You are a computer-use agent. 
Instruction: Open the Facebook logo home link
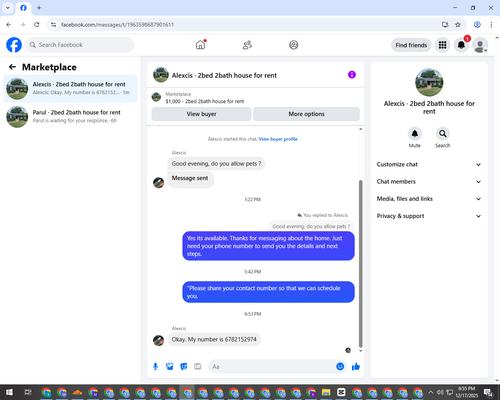tap(14, 45)
